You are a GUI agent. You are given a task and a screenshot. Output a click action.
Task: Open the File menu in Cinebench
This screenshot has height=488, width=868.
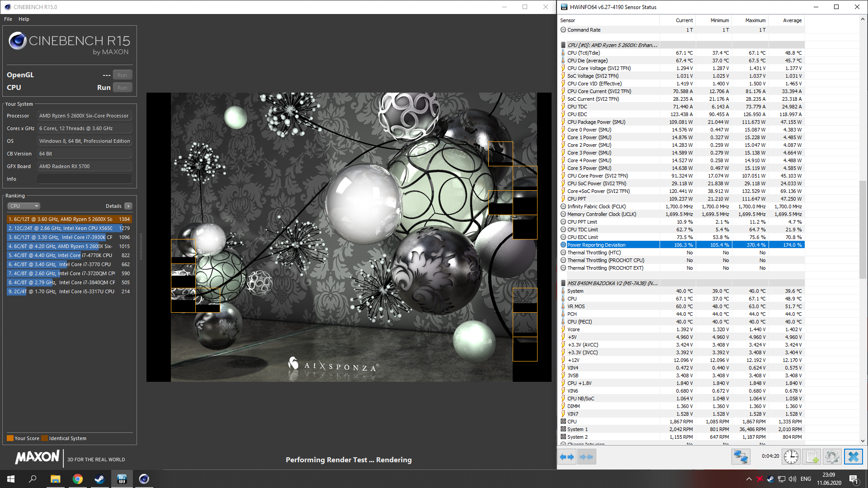click(8, 19)
